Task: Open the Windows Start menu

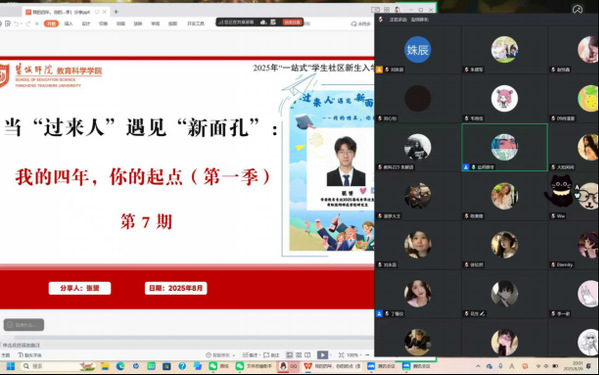Action: 10,366
